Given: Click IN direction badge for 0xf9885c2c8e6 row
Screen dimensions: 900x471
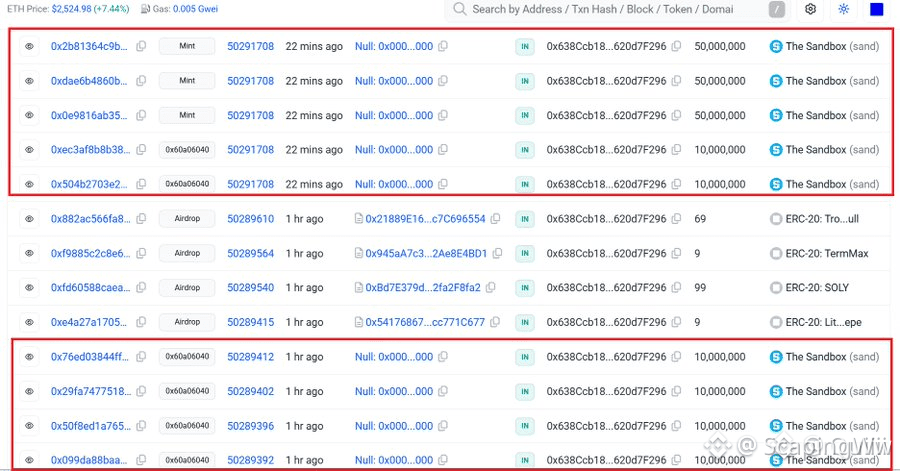Looking at the screenshot, I should click(525, 253).
